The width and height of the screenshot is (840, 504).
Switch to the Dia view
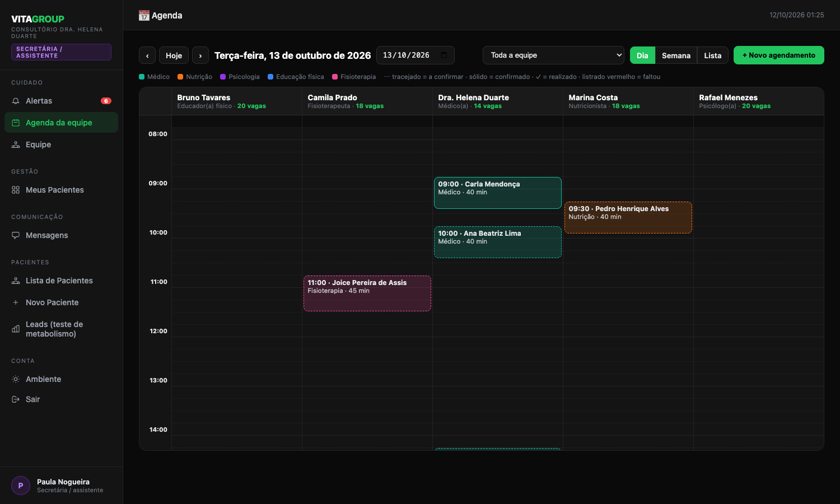tap(642, 55)
